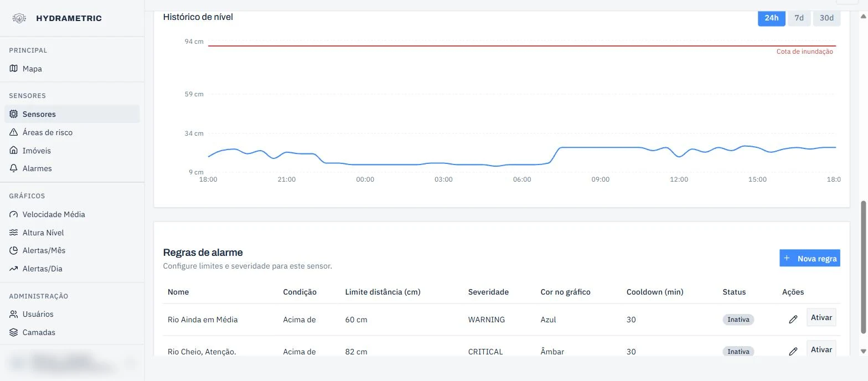Open Camadas administration page
Image resolution: width=868 pixels, height=381 pixels.
click(72, 332)
